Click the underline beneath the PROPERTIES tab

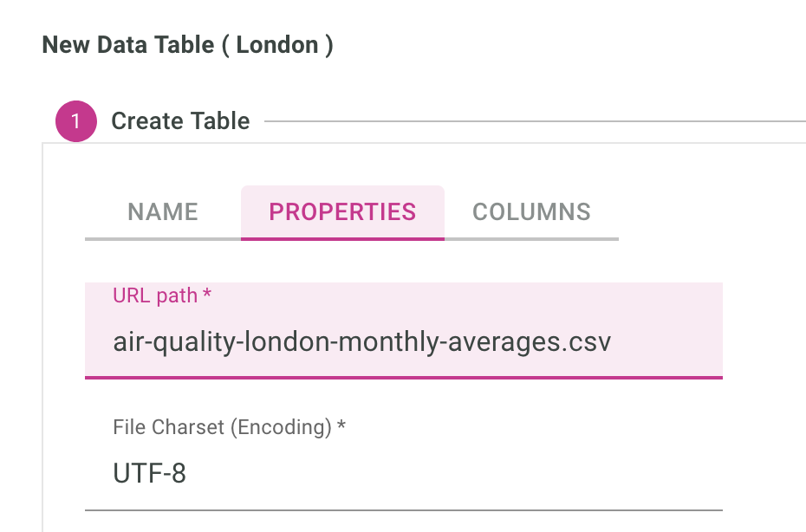(x=341, y=235)
